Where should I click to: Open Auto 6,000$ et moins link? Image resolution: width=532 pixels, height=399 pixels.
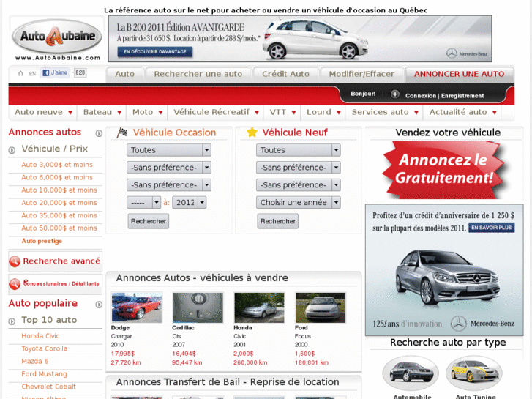click(x=57, y=177)
